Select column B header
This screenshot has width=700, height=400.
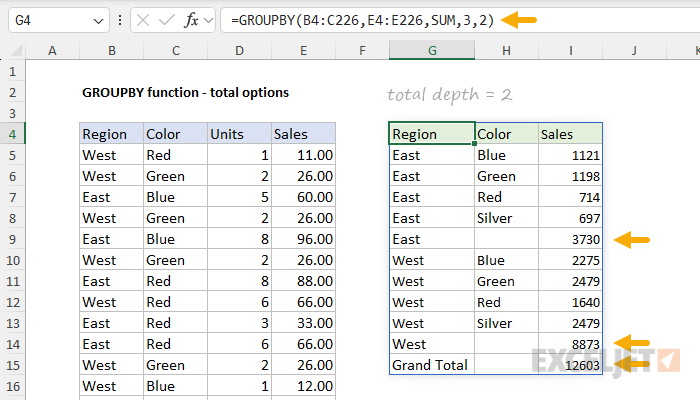coord(112,50)
